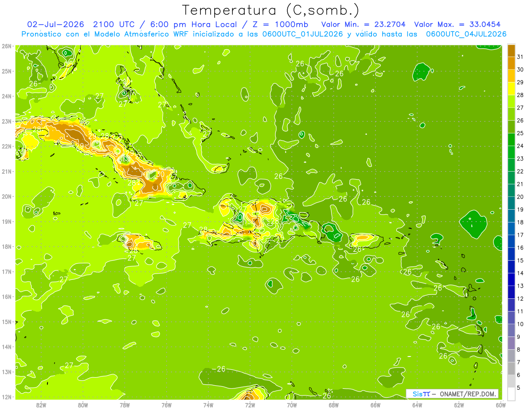532x411 pixels.
Task: Click the color bar label "31"
Action: tap(520, 57)
